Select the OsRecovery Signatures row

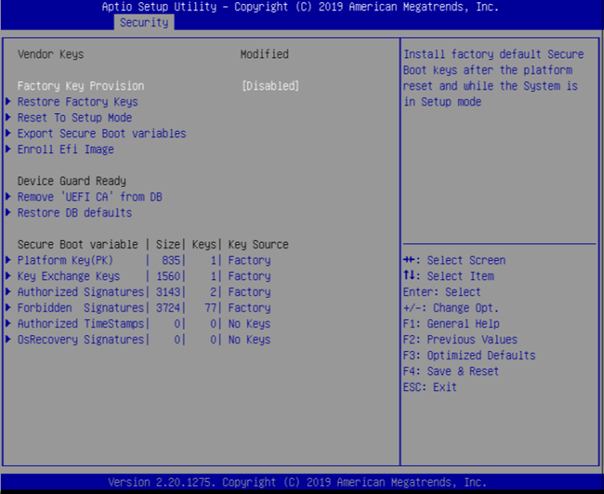(x=80, y=340)
